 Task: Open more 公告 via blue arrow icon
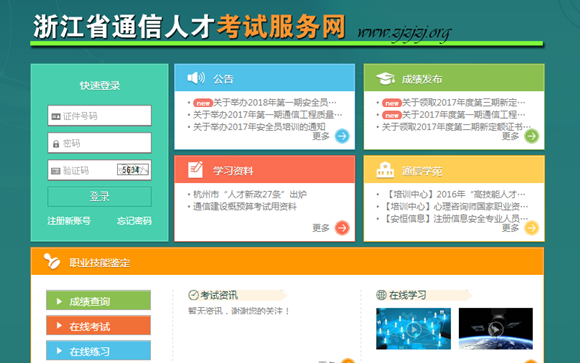(342, 136)
